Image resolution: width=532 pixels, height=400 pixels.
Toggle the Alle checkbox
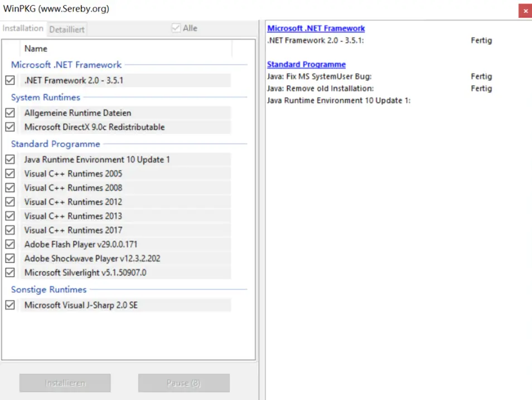click(x=176, y=28)
